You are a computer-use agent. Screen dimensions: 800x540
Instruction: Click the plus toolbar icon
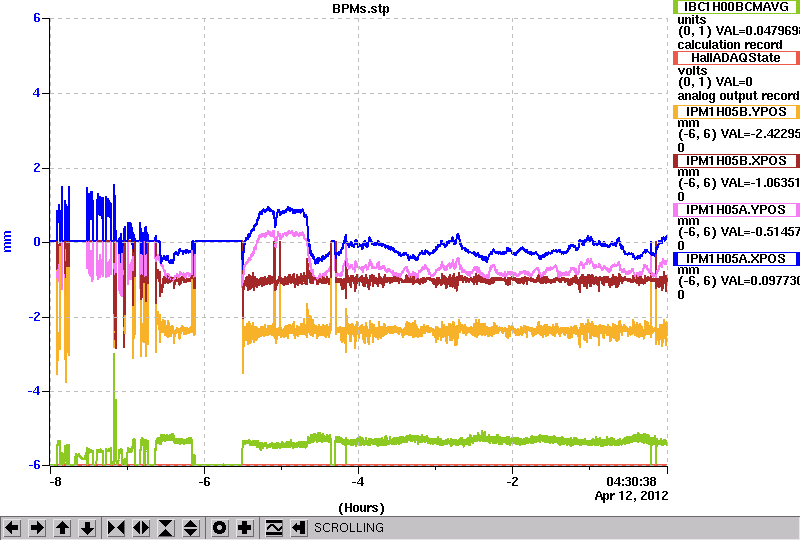(245, 527)
